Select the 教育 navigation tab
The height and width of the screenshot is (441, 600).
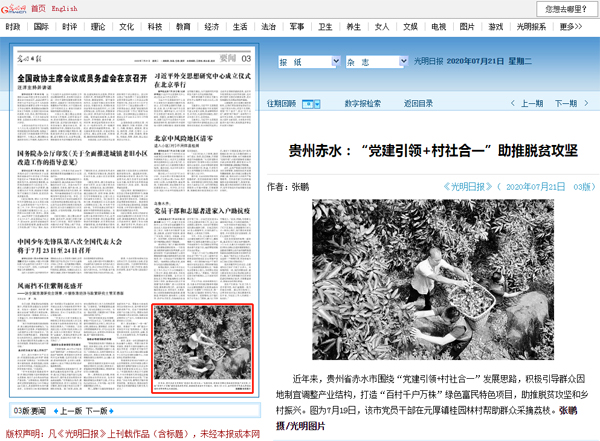tap(183, 28)
